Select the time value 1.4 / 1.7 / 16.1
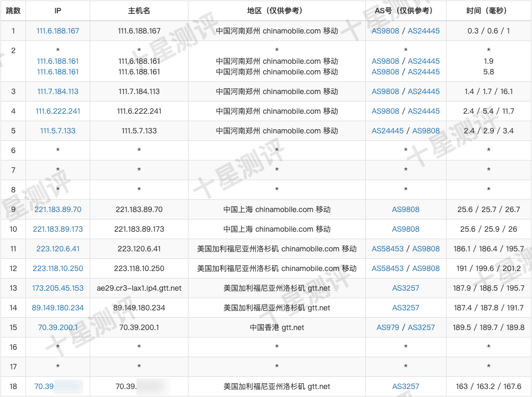 (488, 91)
